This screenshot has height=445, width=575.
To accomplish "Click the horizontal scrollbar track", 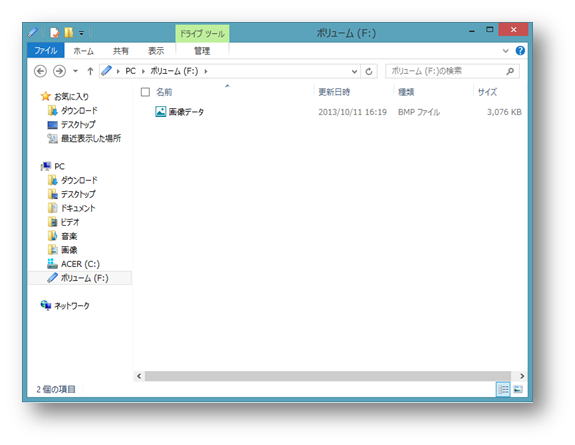I will [327, 376].
